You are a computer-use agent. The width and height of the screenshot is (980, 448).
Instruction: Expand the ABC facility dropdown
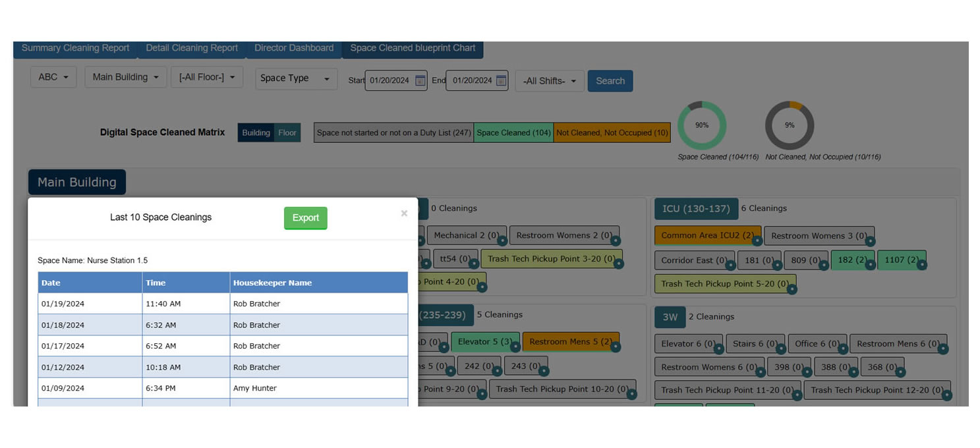[x=53, y=77]
